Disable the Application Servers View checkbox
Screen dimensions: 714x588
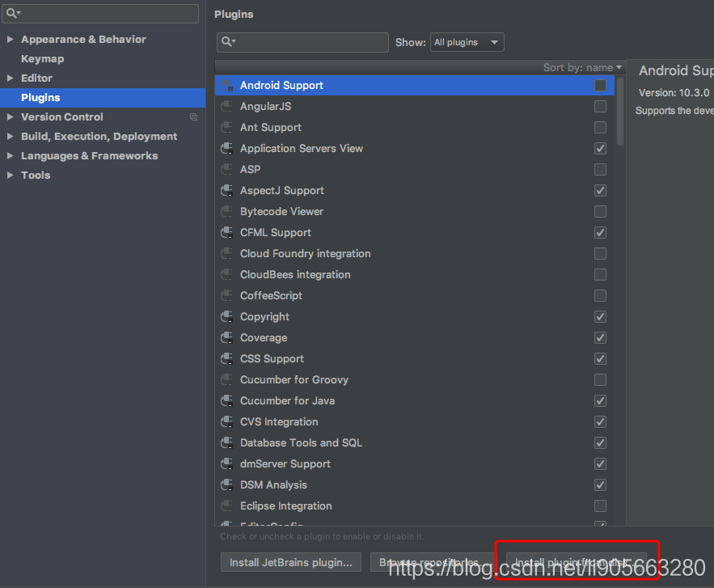coord(600,149)
